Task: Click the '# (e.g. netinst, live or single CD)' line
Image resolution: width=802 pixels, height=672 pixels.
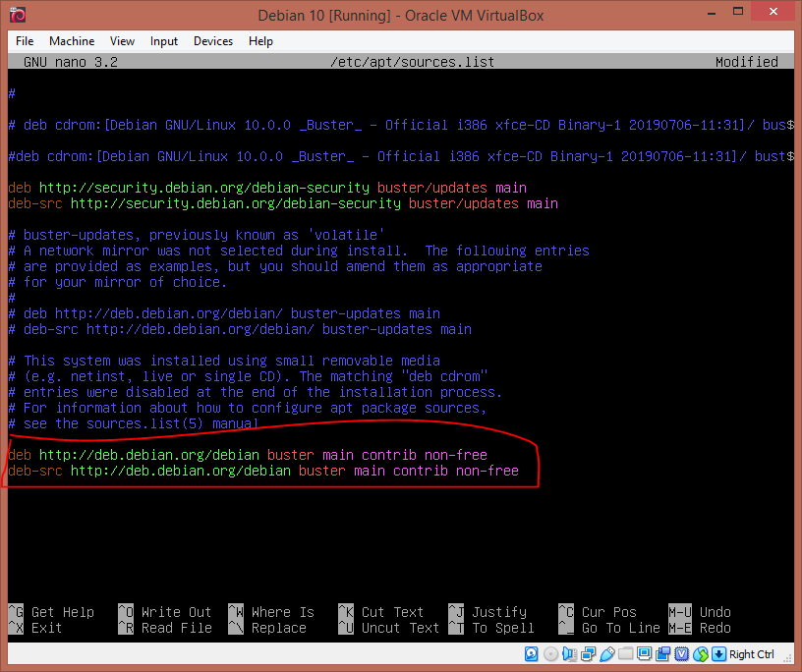Action: 248,376
